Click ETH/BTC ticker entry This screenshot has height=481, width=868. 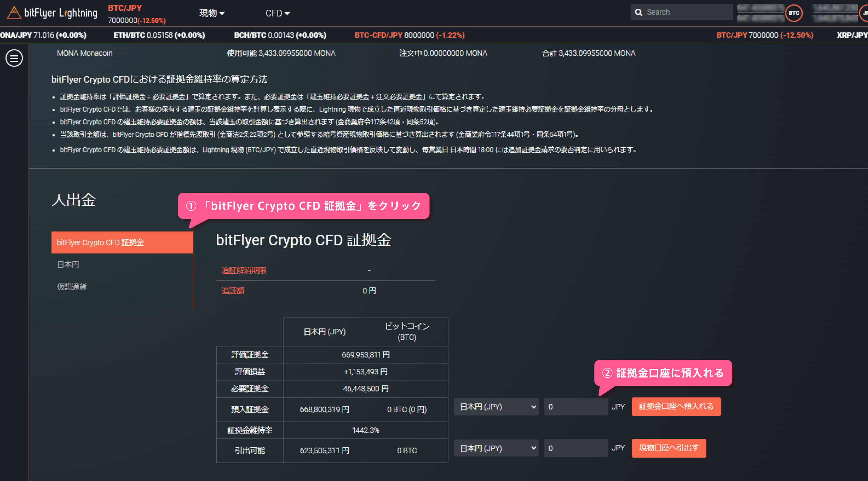tap(159, 35)
